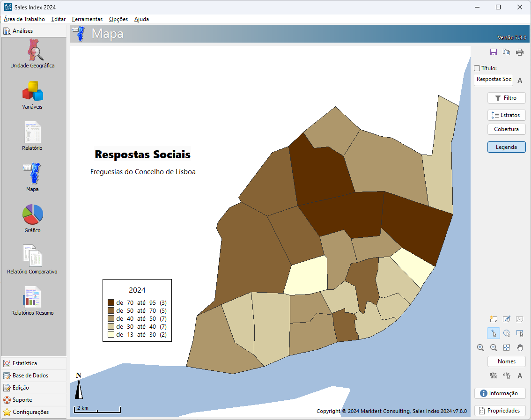The height and width of the screenshot is (420, 531).
Task: Open the Gráfico pie chart analysis
Action: coord(32,219)
